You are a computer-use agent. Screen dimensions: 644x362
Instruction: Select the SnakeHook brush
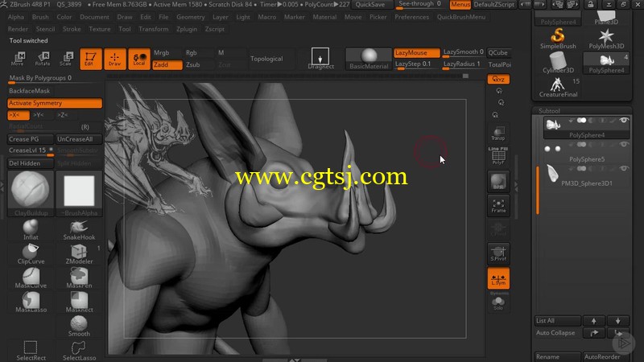click(x=79, y=229)
